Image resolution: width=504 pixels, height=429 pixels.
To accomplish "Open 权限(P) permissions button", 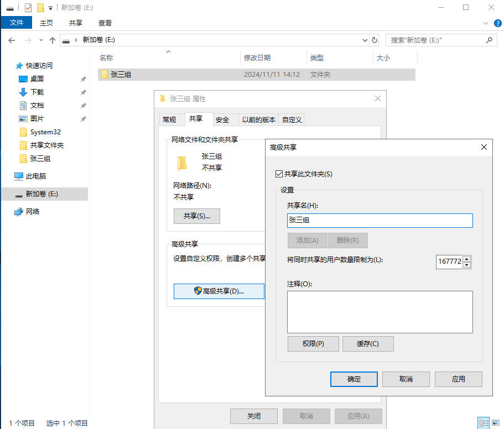I will point(313,344).
